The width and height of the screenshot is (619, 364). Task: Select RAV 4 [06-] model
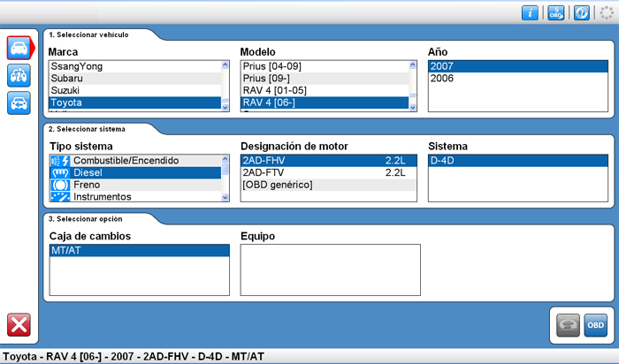pyautogui.click(x=325, y=102)
